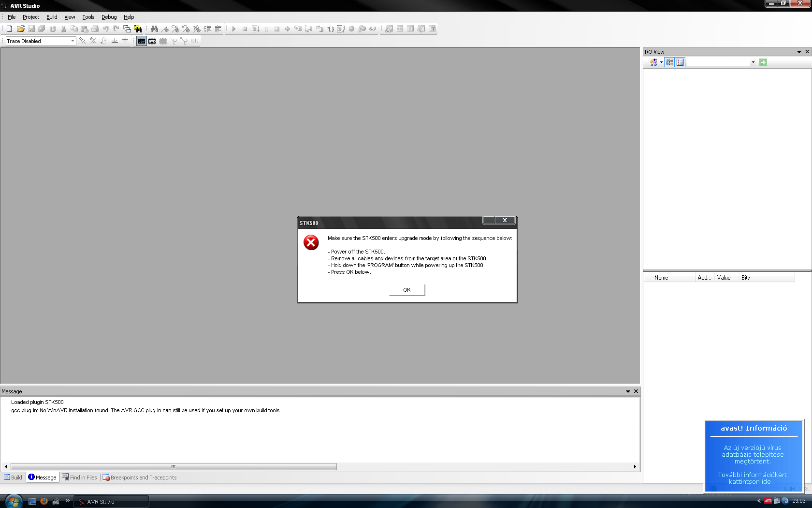Click OK in the STK500 dialog

[x=407, y=290]
